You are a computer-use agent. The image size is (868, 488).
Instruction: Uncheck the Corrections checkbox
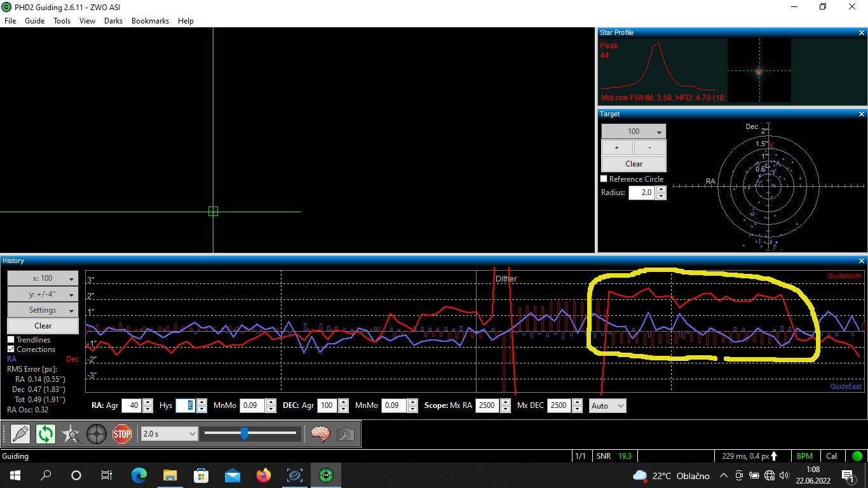click(11, 349)
